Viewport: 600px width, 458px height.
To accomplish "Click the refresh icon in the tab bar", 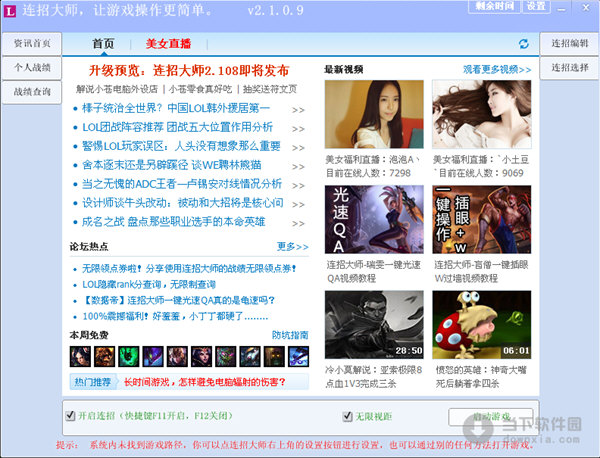I will tap(523, 44).
